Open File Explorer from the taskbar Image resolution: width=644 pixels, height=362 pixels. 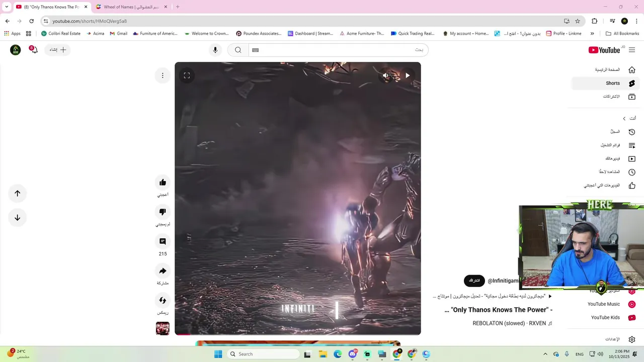click(x=323, y=354)
